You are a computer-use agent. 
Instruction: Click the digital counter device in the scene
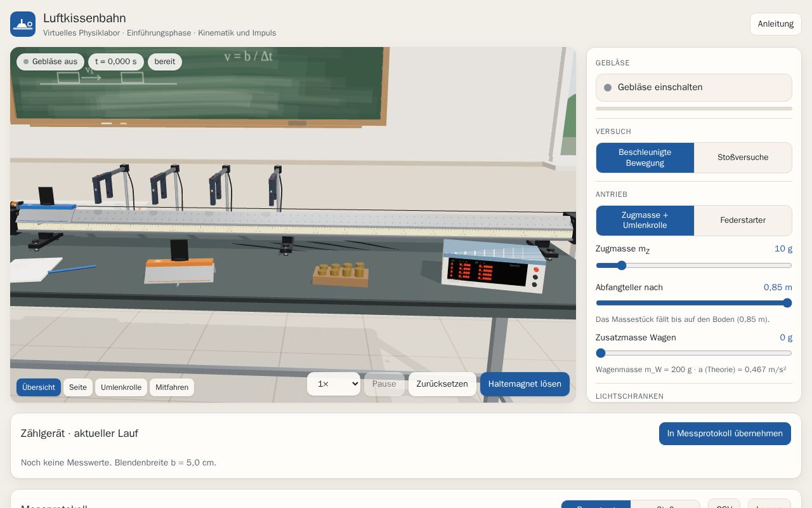point(494,267)
